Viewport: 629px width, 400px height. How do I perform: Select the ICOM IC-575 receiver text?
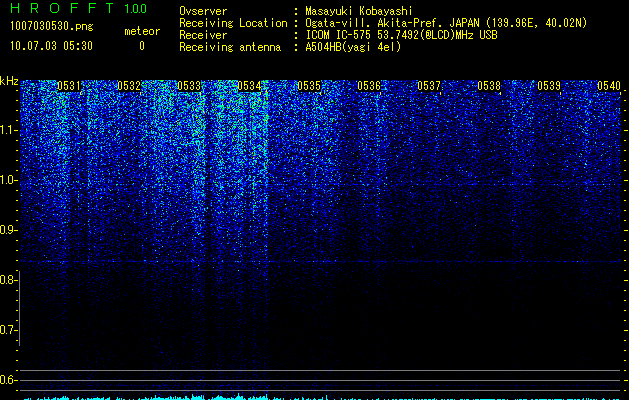[x=401, y=35]
